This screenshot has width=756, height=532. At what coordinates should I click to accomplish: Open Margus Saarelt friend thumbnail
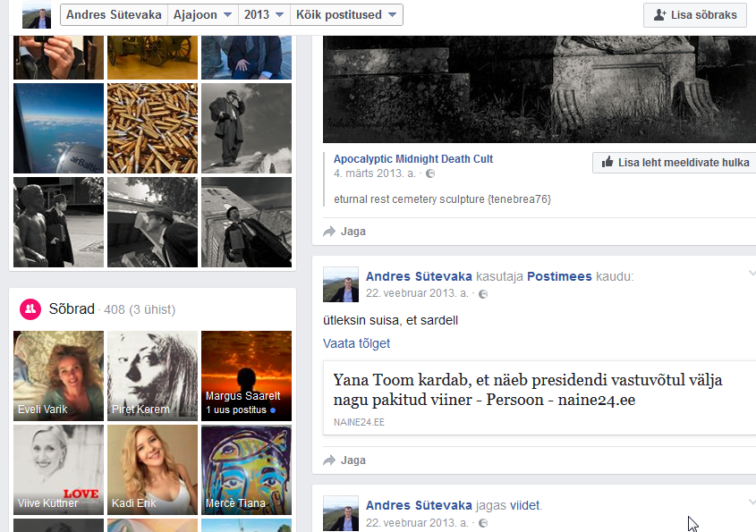coord(246,376)
